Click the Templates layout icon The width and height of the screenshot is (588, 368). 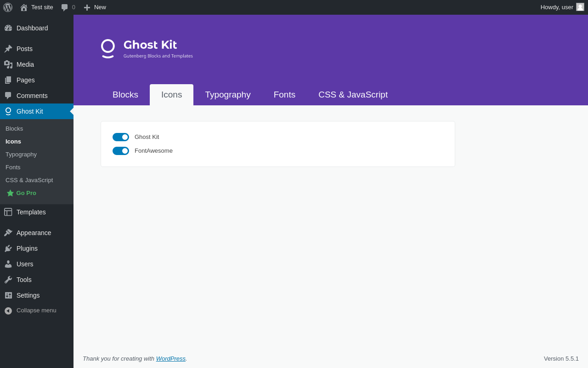[8, 212]
